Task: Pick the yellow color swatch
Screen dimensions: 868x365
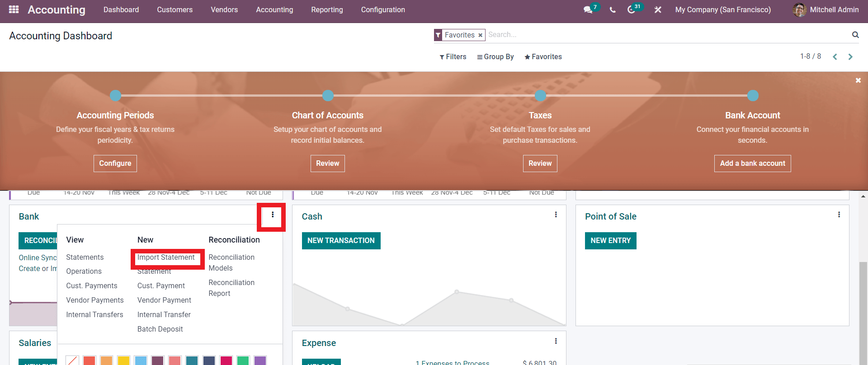Action: pos(123,360)
